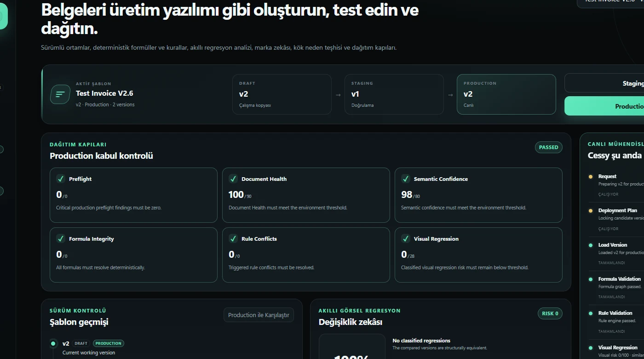Click the PRODUCTION tag in Şablon geçmişi
The width and height of the screenshot is (644, 359).
click(x=109, y=343)
